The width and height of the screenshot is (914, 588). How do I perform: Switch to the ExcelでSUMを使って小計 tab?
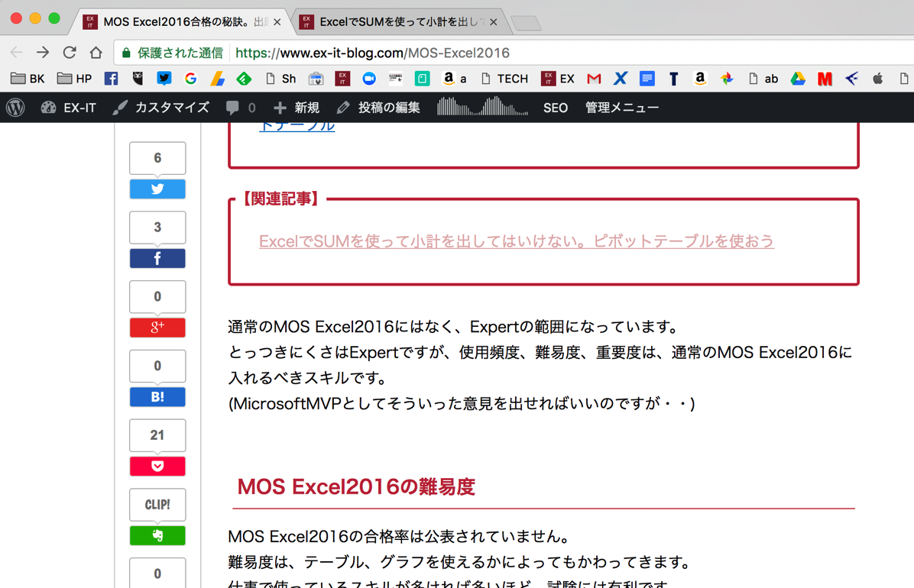point(399,21)
